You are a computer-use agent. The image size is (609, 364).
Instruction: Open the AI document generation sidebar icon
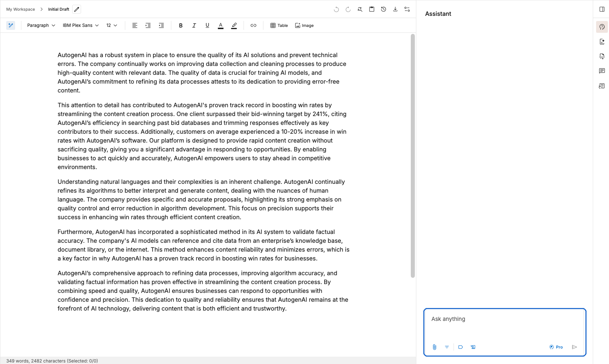coord(602,42)
